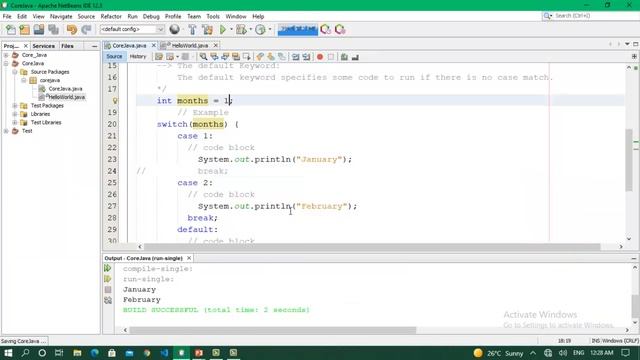Open the Profile Project dropdown arrow
640x360 pixels.
(x=270, y=29)
